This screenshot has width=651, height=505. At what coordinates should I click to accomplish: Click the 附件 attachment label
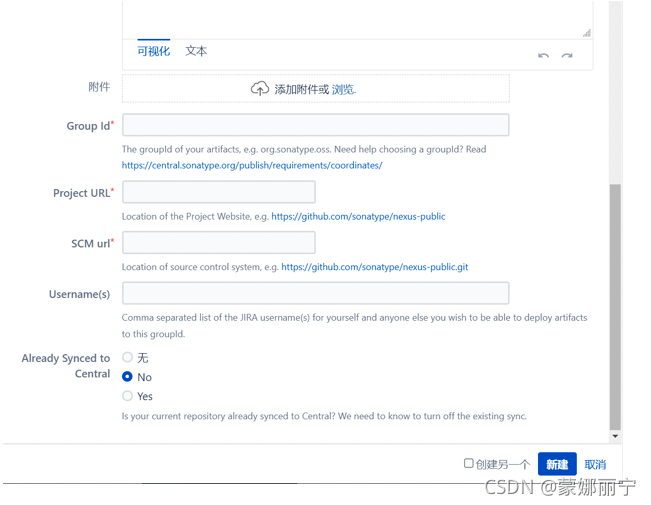tap(99, 87)
